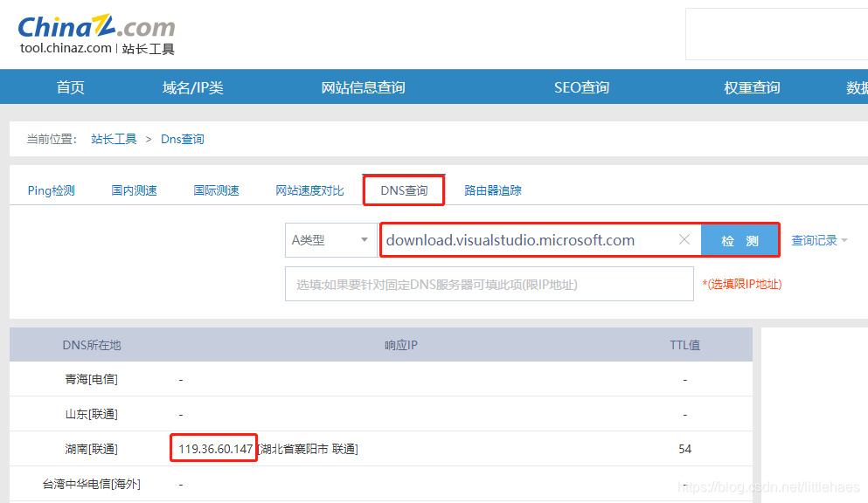
Task: Click the 台湾中华电信[海外] row label
Action: coord(91,484)
